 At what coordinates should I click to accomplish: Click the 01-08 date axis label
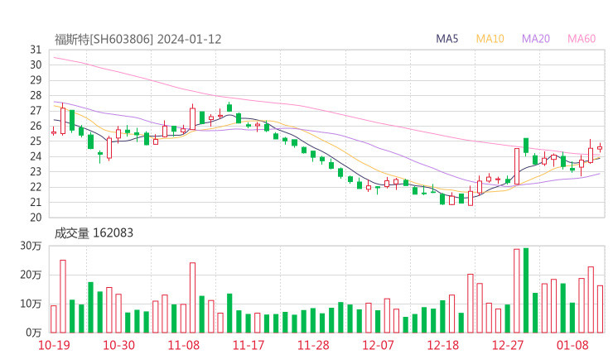point(572,345)
